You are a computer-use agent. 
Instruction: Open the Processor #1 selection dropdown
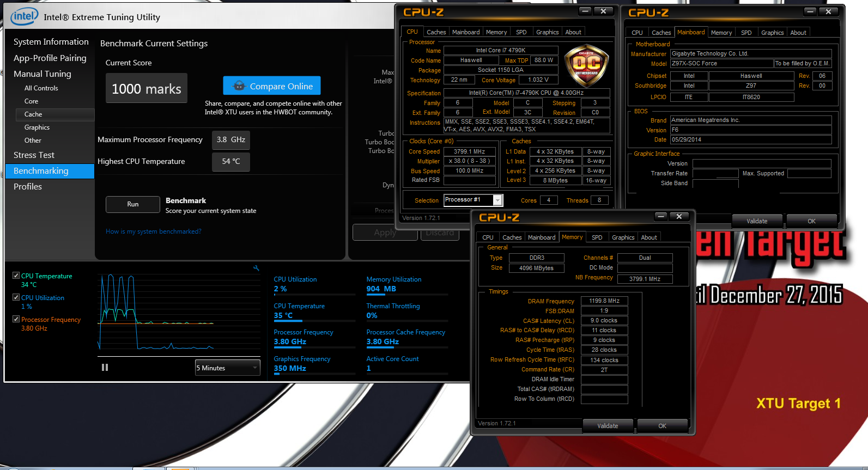click(x=473, y=200)
